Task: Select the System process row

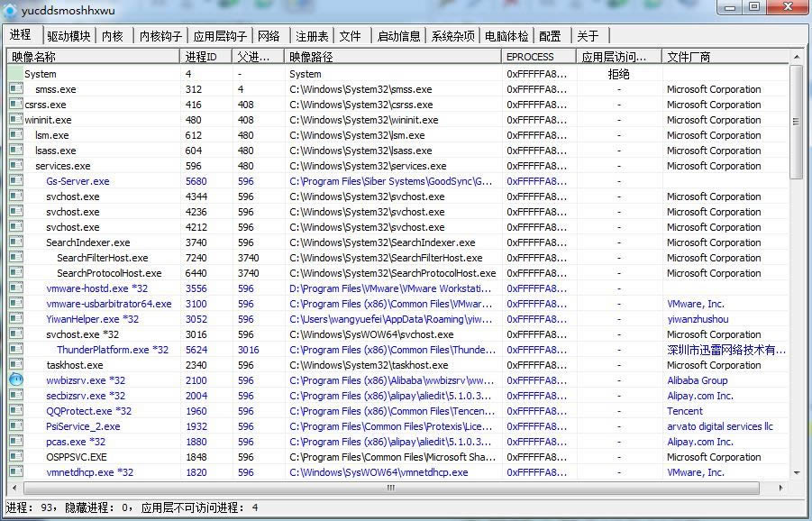Action: (397, 74)
